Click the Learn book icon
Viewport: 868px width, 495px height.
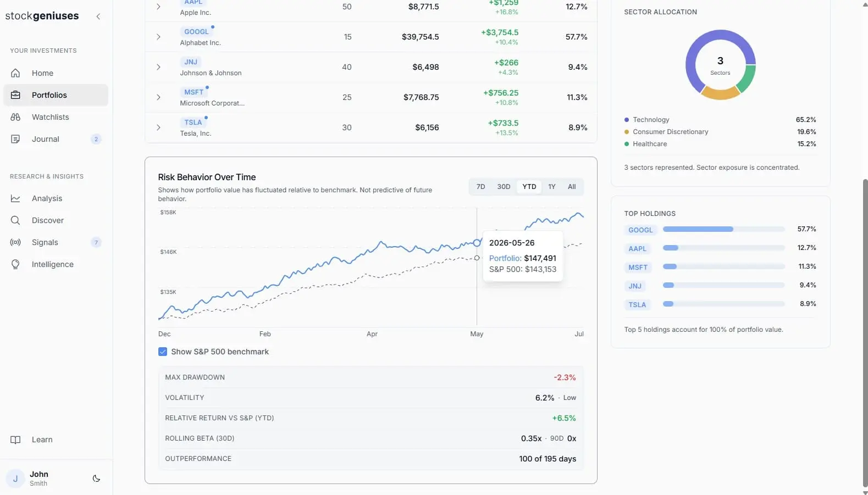(15, 440)
